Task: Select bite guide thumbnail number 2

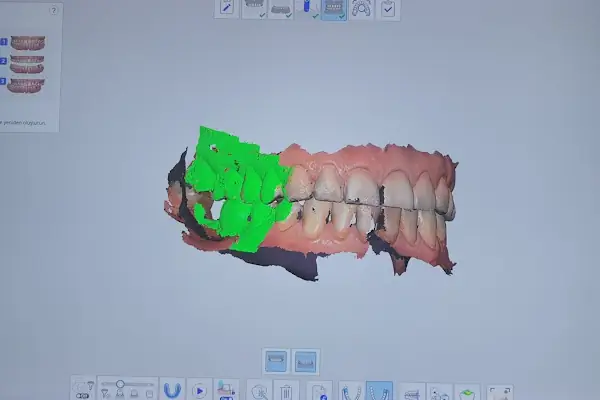Action: pyautogui.click(x=27, y=64)
